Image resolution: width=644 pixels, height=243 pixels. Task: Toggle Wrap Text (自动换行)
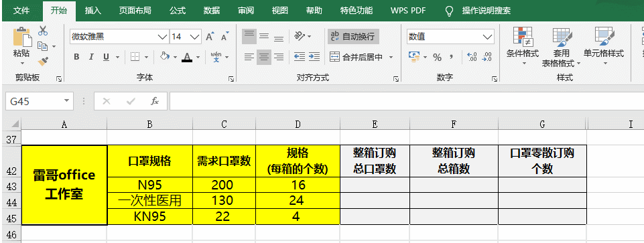[353, 37]
